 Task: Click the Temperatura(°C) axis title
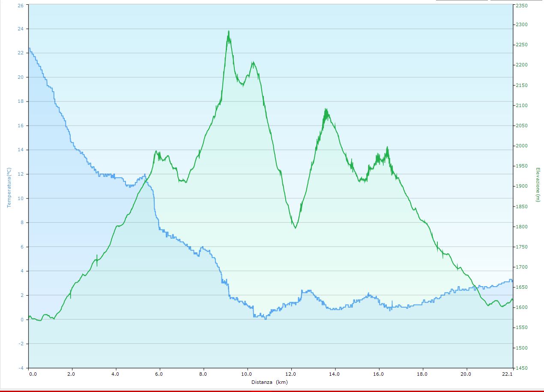(x=8, y=187)
